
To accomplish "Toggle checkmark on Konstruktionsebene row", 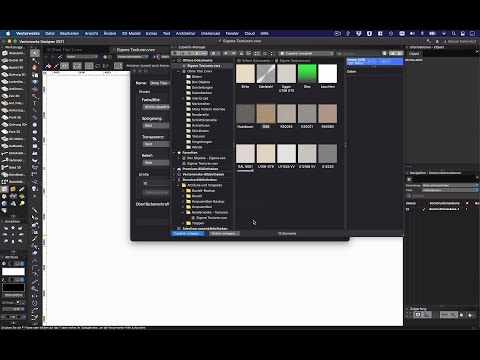I will coord(424,209).
